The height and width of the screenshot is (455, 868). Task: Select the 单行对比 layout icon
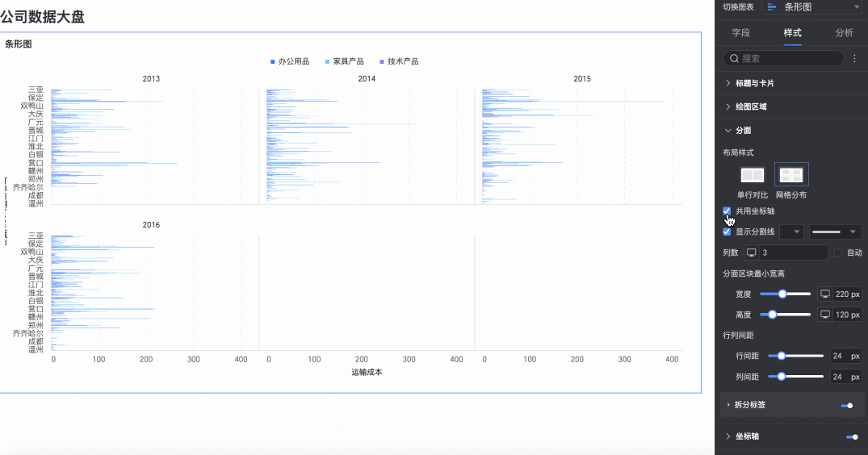753,175
